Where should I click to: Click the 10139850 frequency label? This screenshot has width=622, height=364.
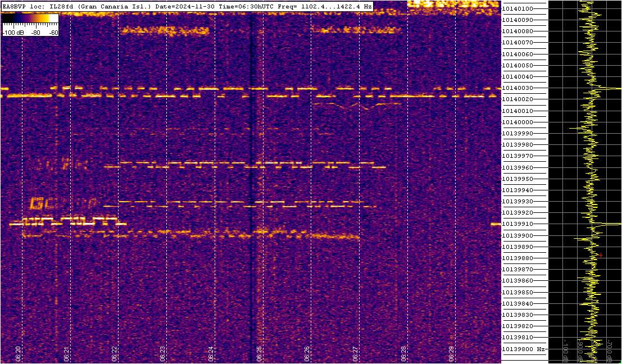click(517, 292)
